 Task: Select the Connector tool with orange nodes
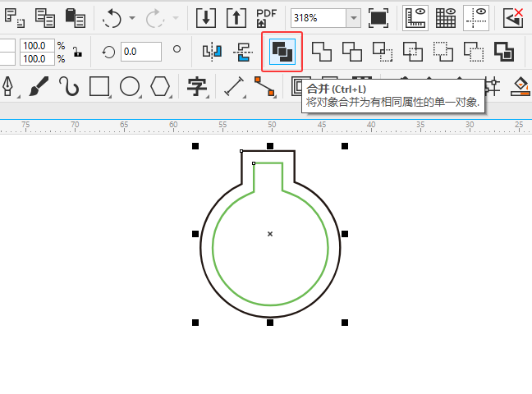tap(264, 86)
